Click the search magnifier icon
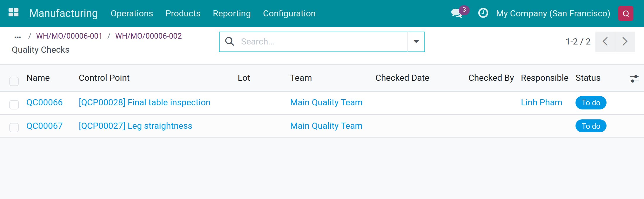The width and height of the screenshot is (644, 199). coord(229,42)
